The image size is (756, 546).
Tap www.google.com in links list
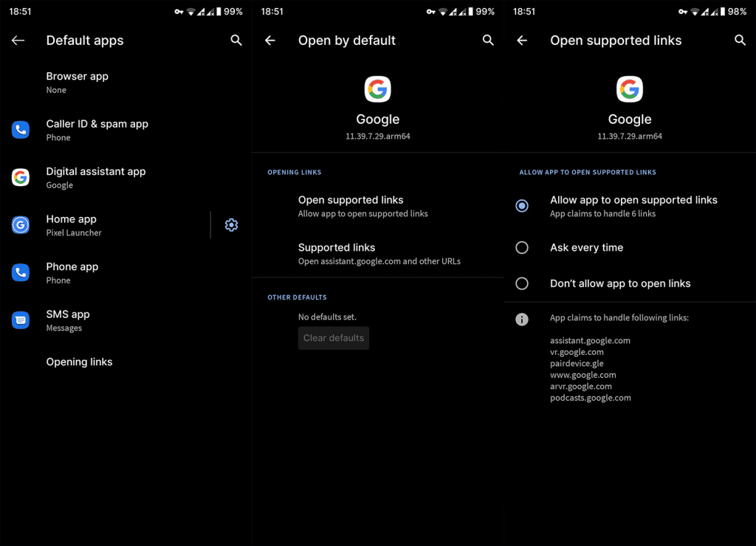pos(583,375)
